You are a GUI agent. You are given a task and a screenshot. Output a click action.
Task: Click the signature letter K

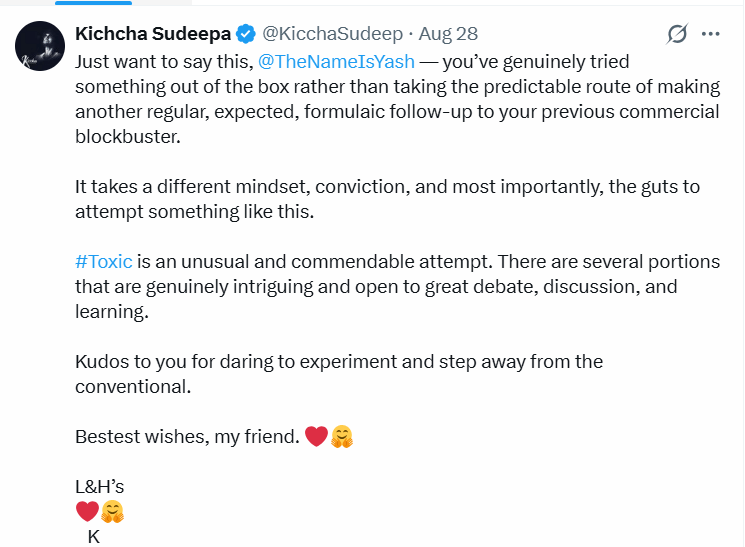(94, 537)
